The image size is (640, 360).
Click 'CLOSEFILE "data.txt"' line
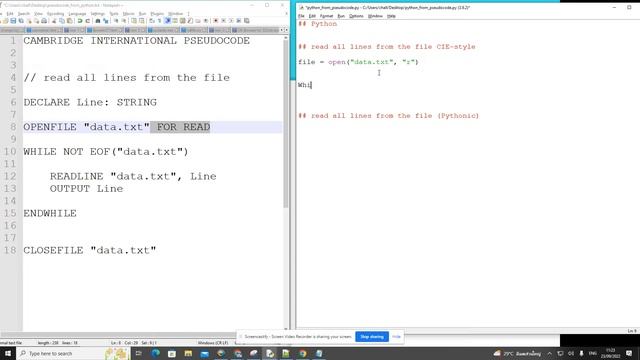[x=89, y=250]
